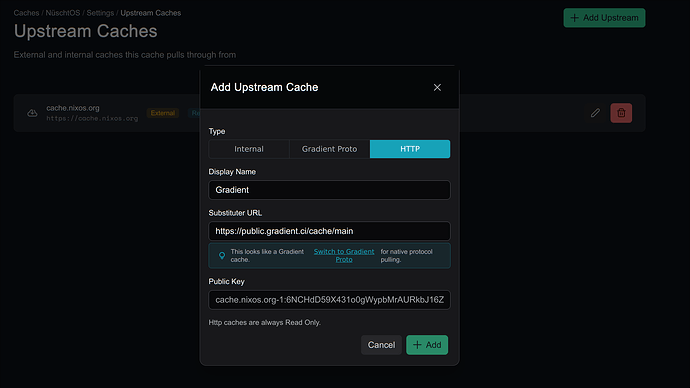Click the Display Name field
Viewport: 690px width, 388px height.
coord(329,190)
